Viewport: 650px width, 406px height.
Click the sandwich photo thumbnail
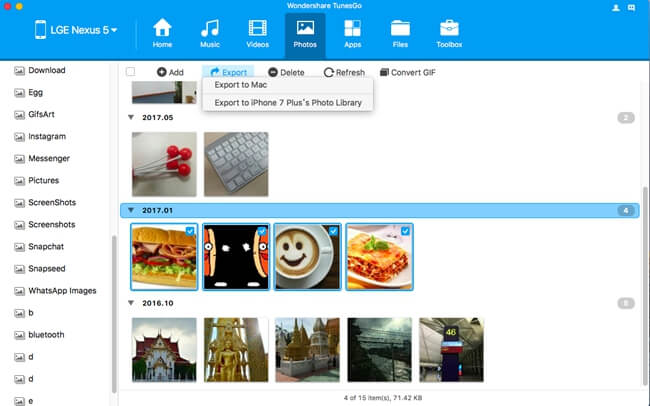coord(164,257)
